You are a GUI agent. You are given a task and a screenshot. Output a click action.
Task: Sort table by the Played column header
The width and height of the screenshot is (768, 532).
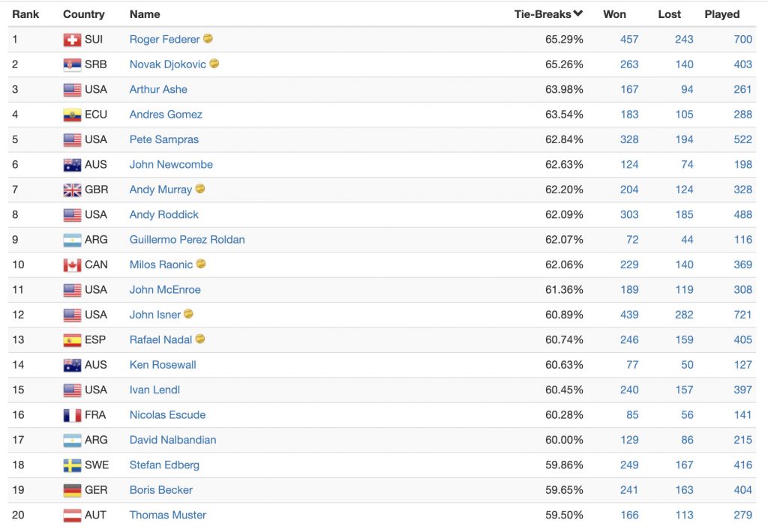[721, 14]
